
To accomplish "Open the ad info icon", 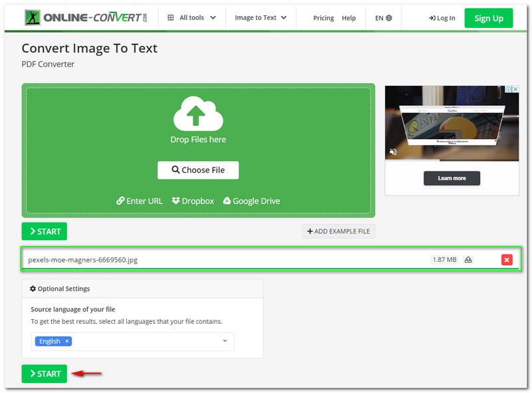I will click(x=508, y=89).
